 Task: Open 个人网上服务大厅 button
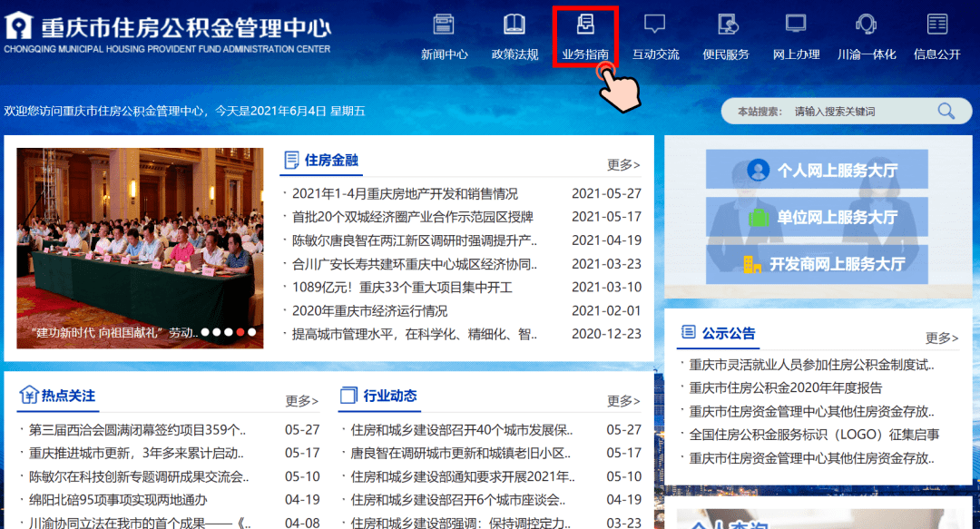[x=817, y=170]
